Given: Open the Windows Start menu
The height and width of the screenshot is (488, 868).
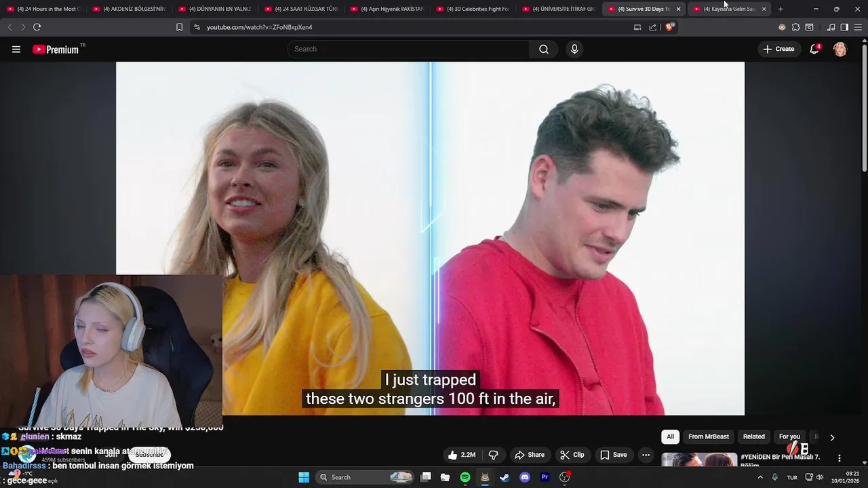Looking at the screenshot, I should [303, 477].
